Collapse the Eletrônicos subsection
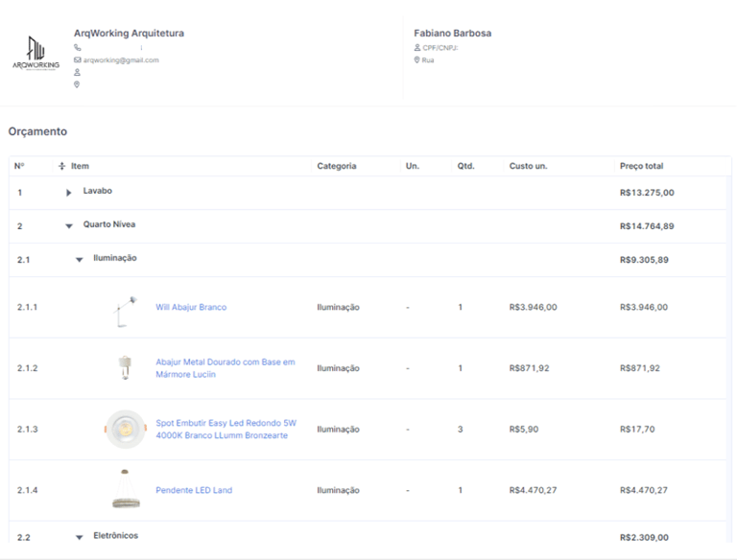737x560 pixels. tap(80, 537)
